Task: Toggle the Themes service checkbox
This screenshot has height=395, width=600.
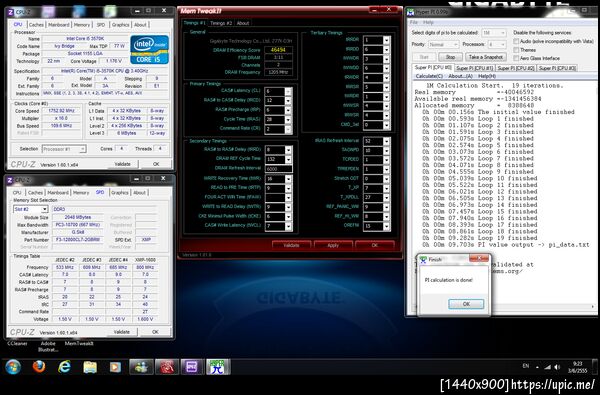Action: (x=516, y=50)
